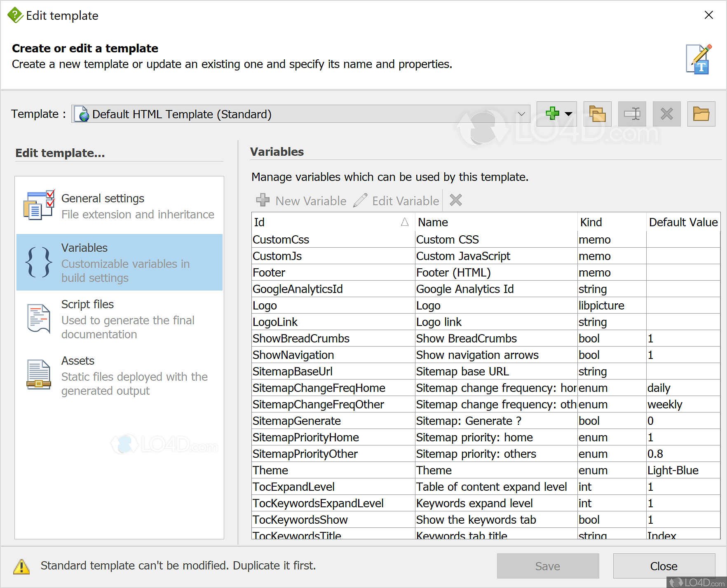Click the Close button

point(664,566)
